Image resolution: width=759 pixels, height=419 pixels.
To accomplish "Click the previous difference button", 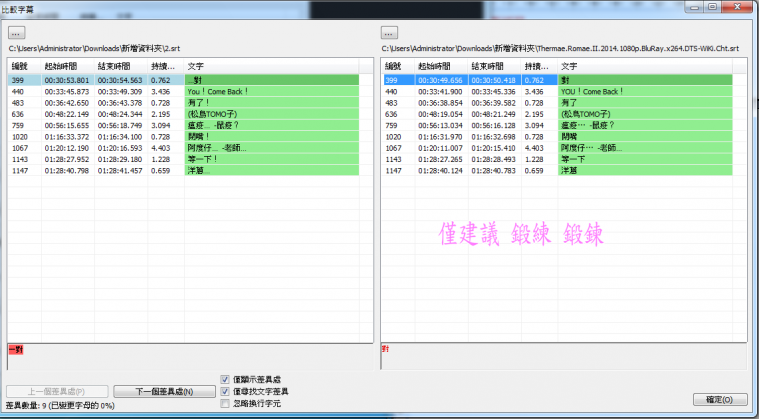I will point(57,391).
